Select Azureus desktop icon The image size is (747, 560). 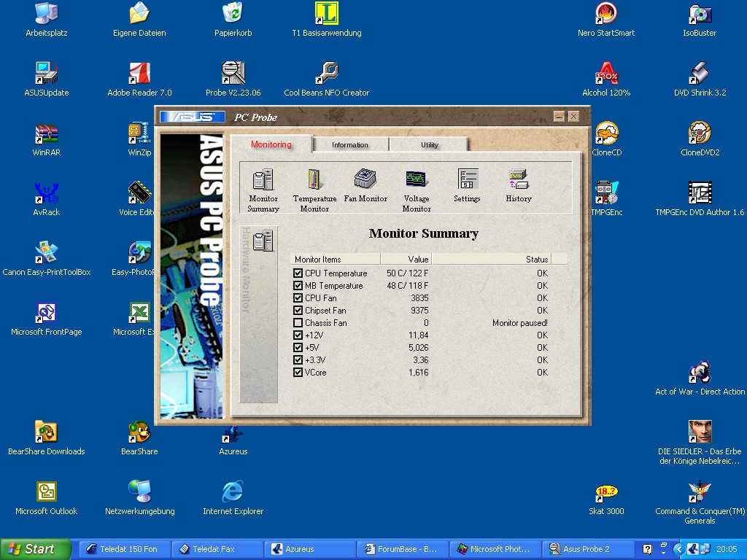coord(233,440)
